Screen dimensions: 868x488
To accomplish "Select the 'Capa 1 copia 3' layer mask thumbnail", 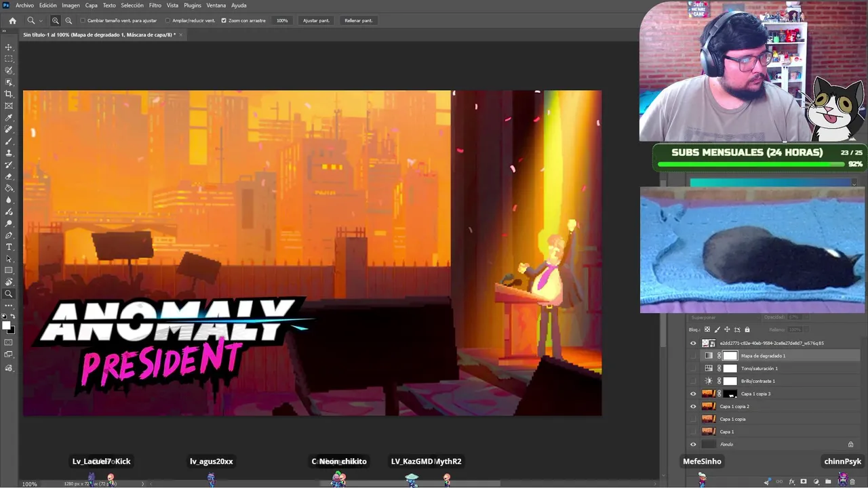I will tap(730, 394).
